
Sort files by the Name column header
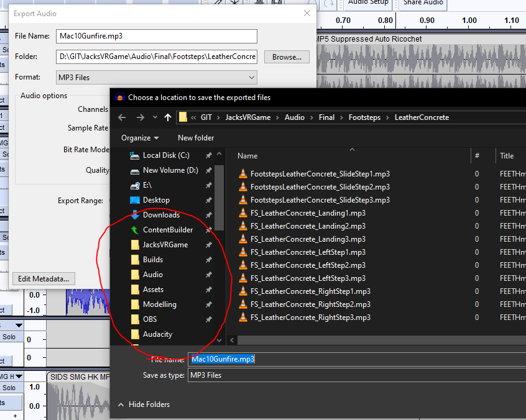[247, 156]
